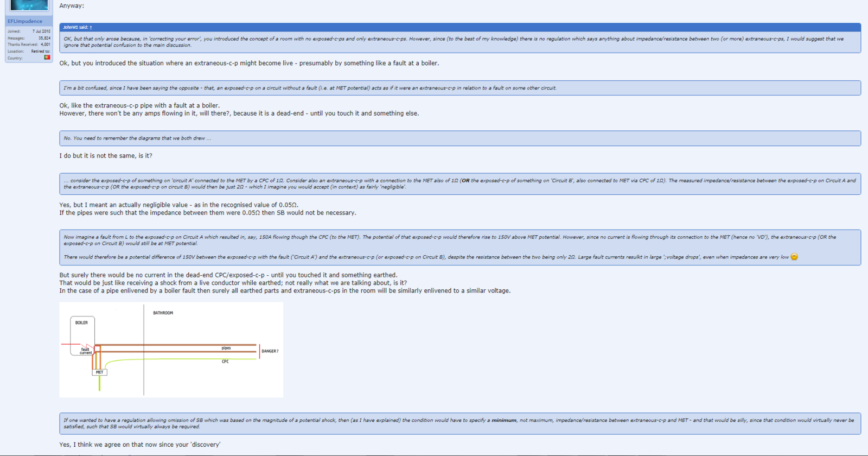The image size is (868, 456).
Task: Click the Portugal flag country icon
Action: pos(47,58)
